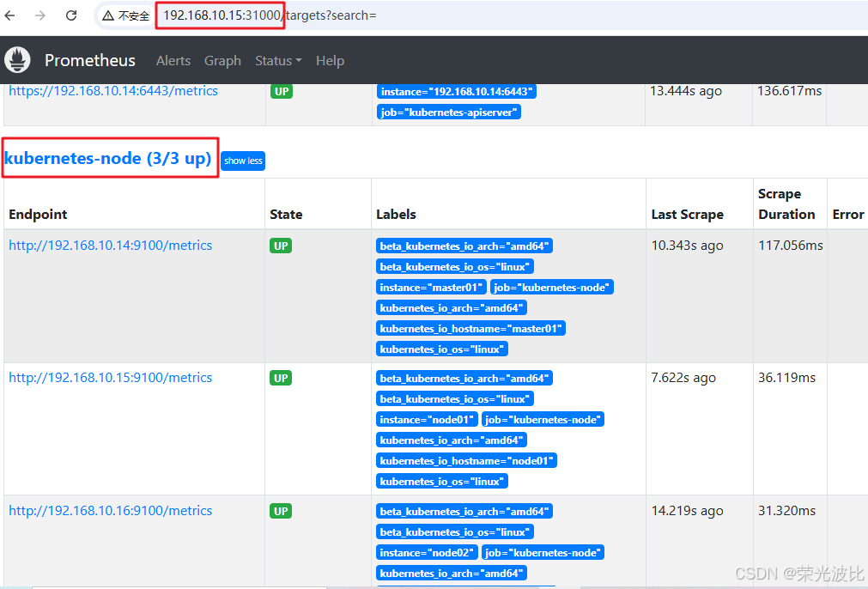Viewport: 868px width, 589px height.
Task: Click the UP badge for 192.168.10.14:6443
Action: click(x=282, y=91)
